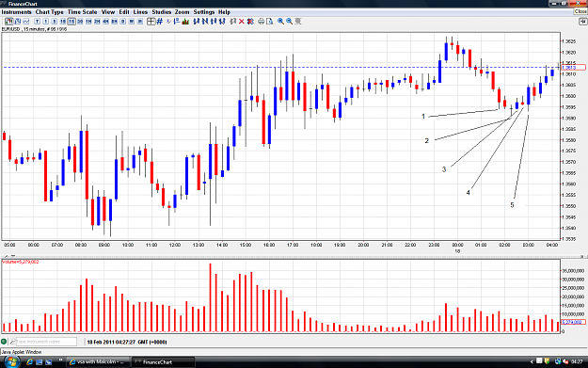
Task: Click the date and GMT time status text
Action: pos(127,342)
